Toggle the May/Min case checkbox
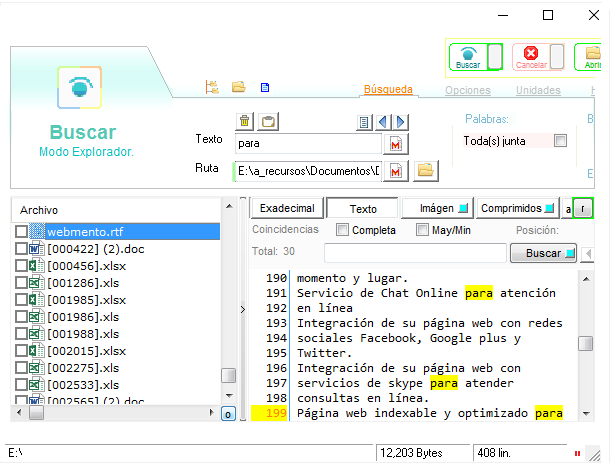 click(422, 231)
